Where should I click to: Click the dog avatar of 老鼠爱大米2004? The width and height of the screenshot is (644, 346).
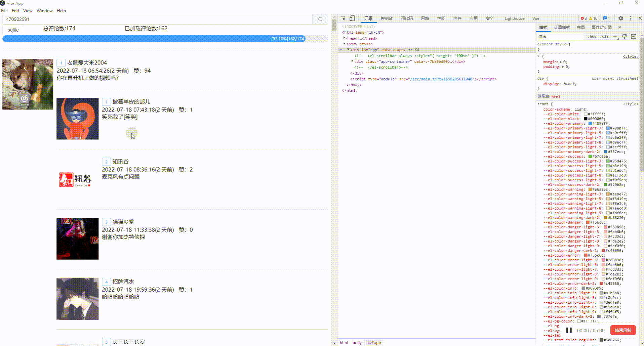coord(28,84)
